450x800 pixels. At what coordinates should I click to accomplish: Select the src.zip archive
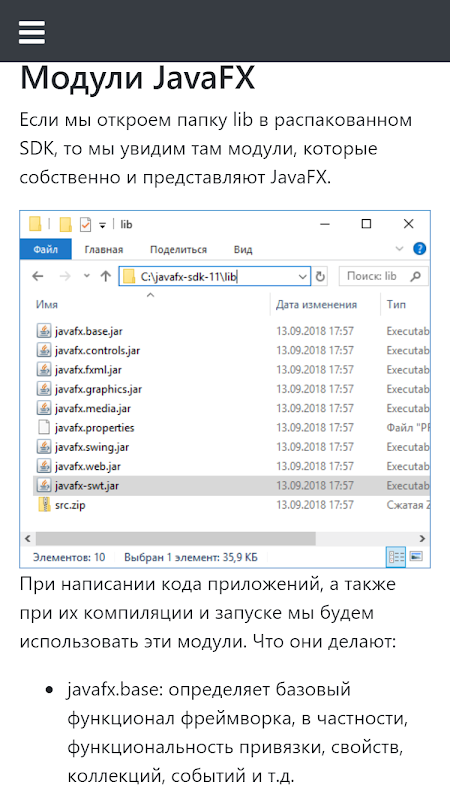[x=70, y=505]
